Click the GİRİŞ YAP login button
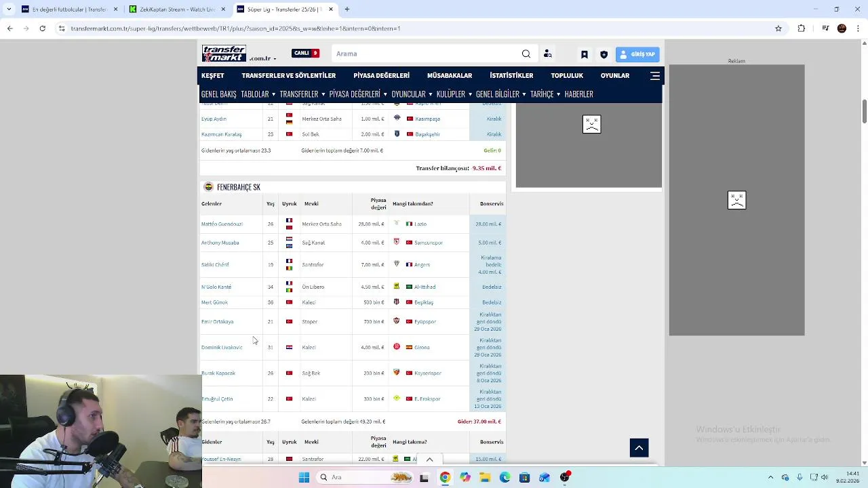Screen dimensions: 868x488 [637, 54]
